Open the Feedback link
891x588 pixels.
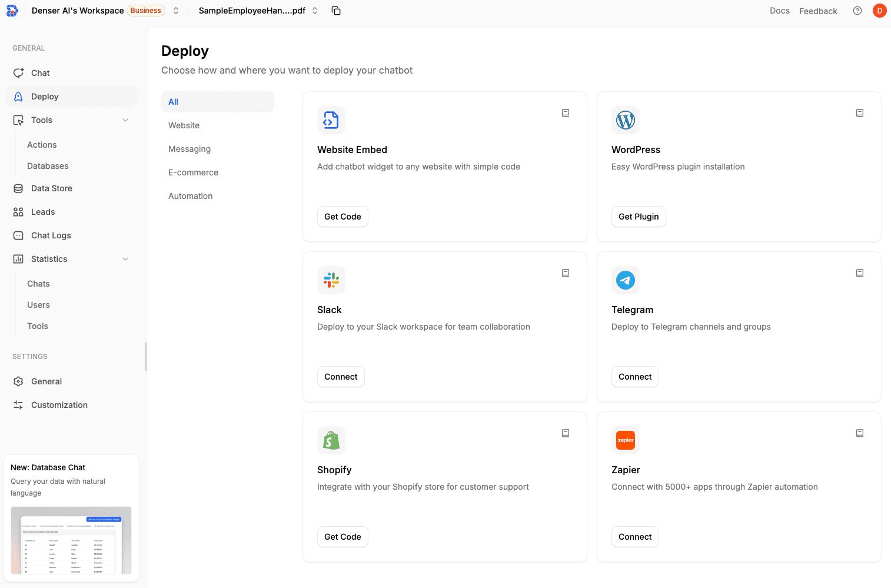(818, 11)
